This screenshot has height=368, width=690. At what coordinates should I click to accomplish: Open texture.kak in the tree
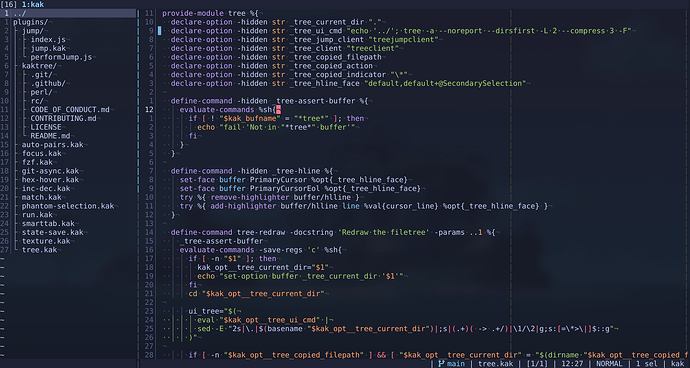(46, 241)
